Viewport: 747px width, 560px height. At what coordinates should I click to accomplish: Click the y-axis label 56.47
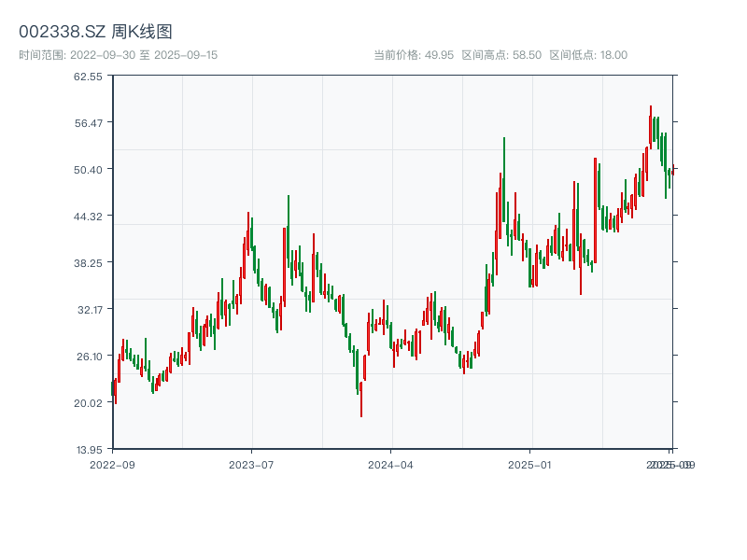pos(89,123)
